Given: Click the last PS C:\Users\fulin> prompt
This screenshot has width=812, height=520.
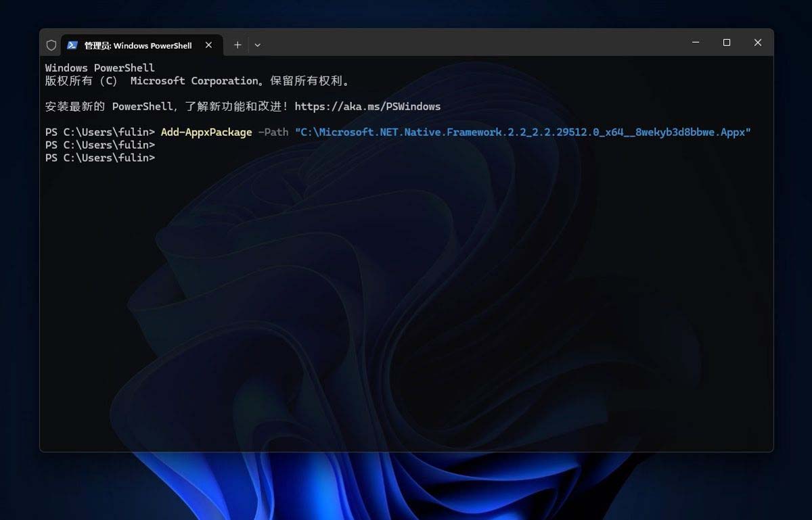Looking at the screenshot, I should pyautogui.click(x=100, y=158).
